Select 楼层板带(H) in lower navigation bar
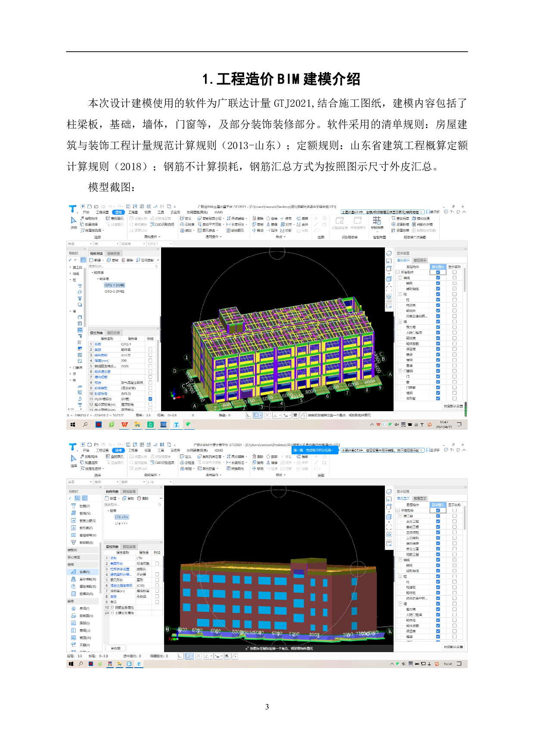 tap(87, 535)
